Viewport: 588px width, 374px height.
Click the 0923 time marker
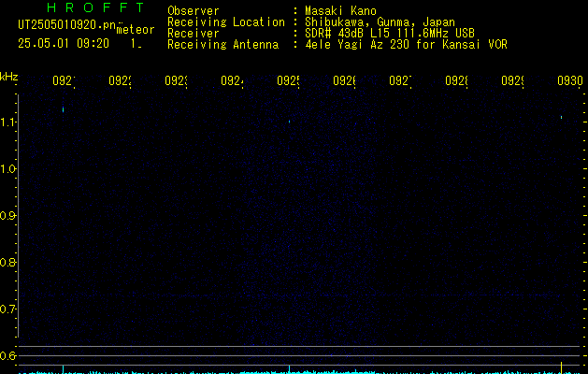pos(176,80)
